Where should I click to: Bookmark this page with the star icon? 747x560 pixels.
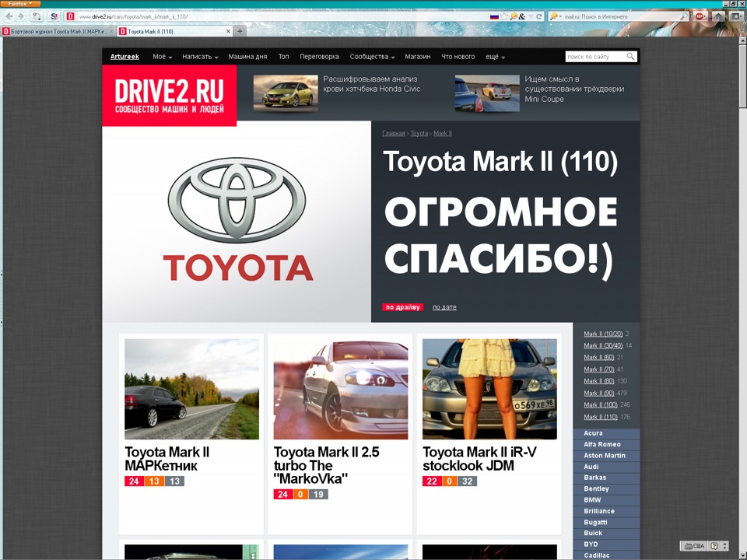[504, 16]
